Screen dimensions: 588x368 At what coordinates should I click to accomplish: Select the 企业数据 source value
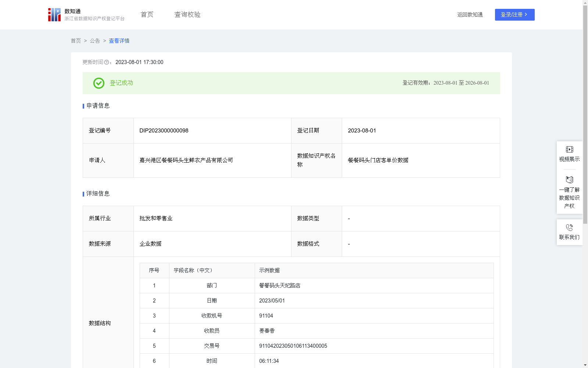click(150, 244)
